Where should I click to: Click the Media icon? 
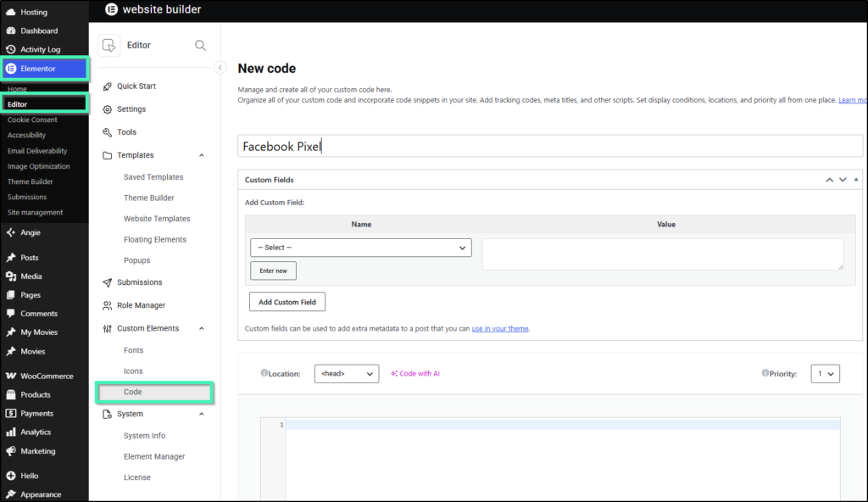tap(10, 276)
